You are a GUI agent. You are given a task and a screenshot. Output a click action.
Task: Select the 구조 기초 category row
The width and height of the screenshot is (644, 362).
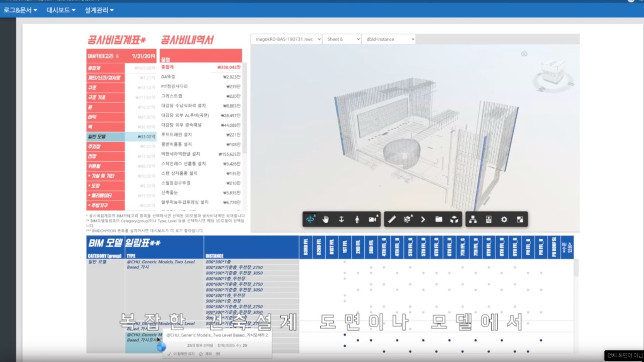(121, 97)
